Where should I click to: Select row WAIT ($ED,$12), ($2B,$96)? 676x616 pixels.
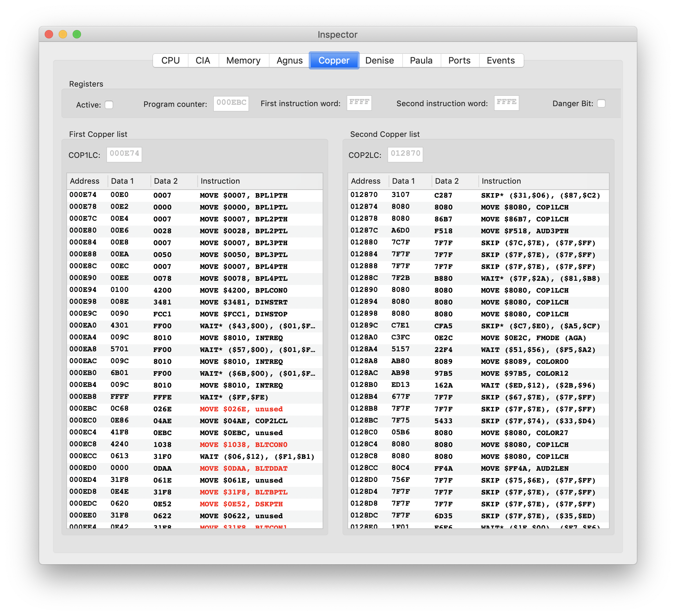click(478, 385)
